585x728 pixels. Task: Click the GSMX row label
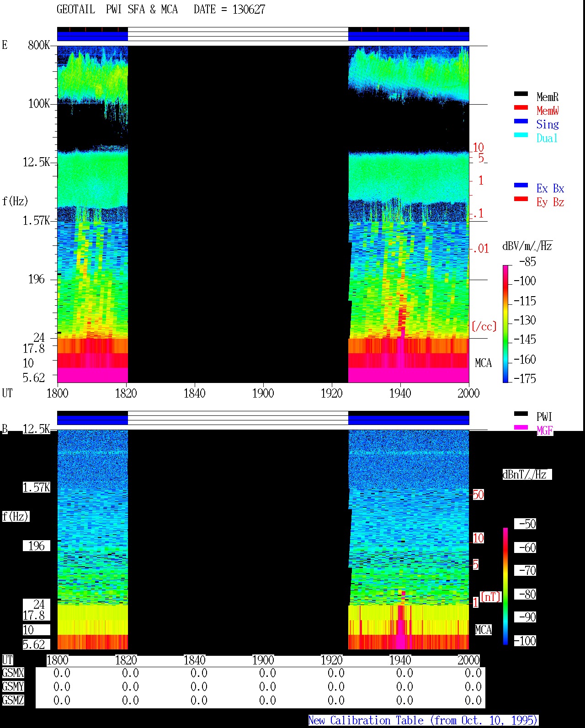point(13,673)
